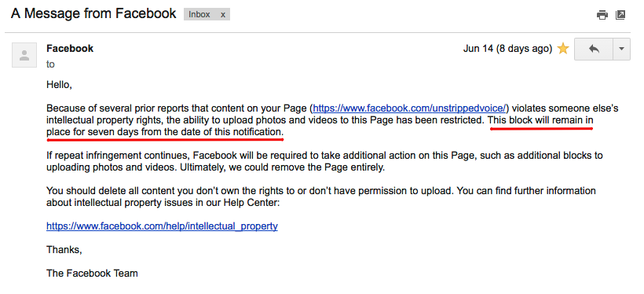The width and height of the screenshot is (644, 294).
Task: Click the reply arrow button
Action: coord(594,49)
